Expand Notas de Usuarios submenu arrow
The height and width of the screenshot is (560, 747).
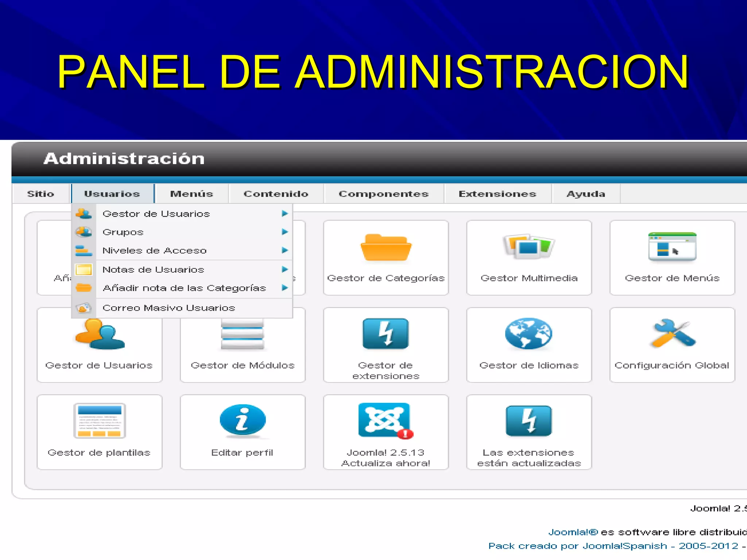285,269
